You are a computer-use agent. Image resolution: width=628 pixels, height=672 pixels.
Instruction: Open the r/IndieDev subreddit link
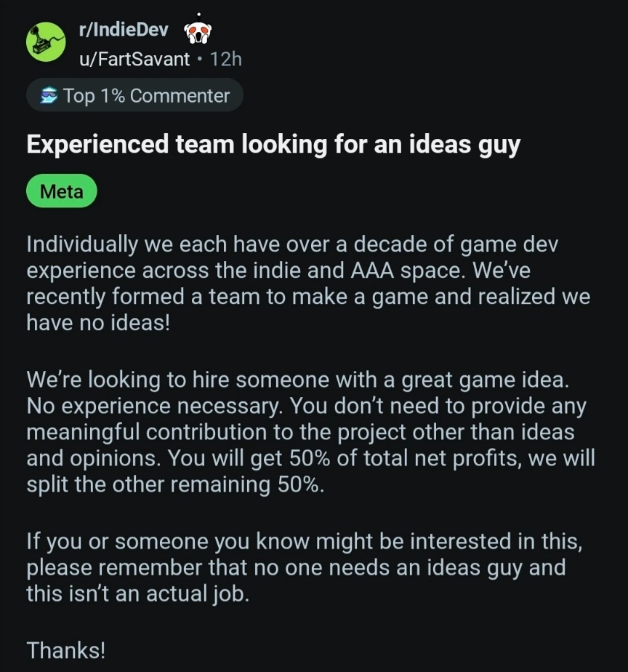pos(123,31)
